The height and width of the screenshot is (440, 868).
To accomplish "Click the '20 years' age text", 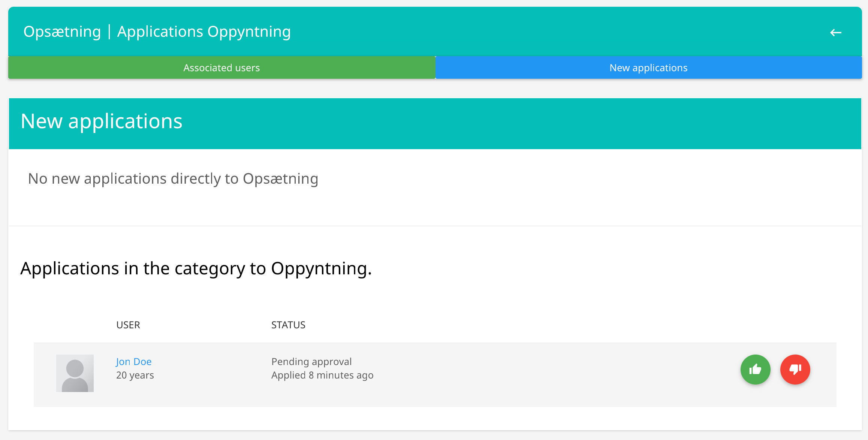I will click(135, 375).
